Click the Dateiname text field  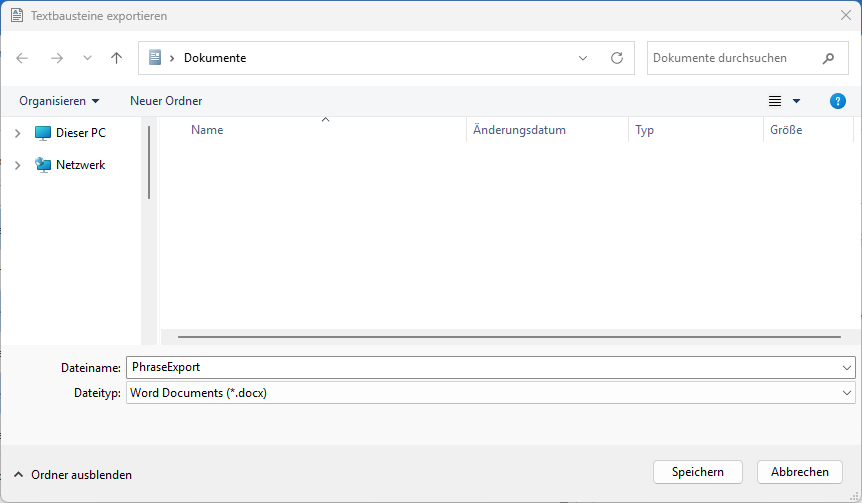480,367
